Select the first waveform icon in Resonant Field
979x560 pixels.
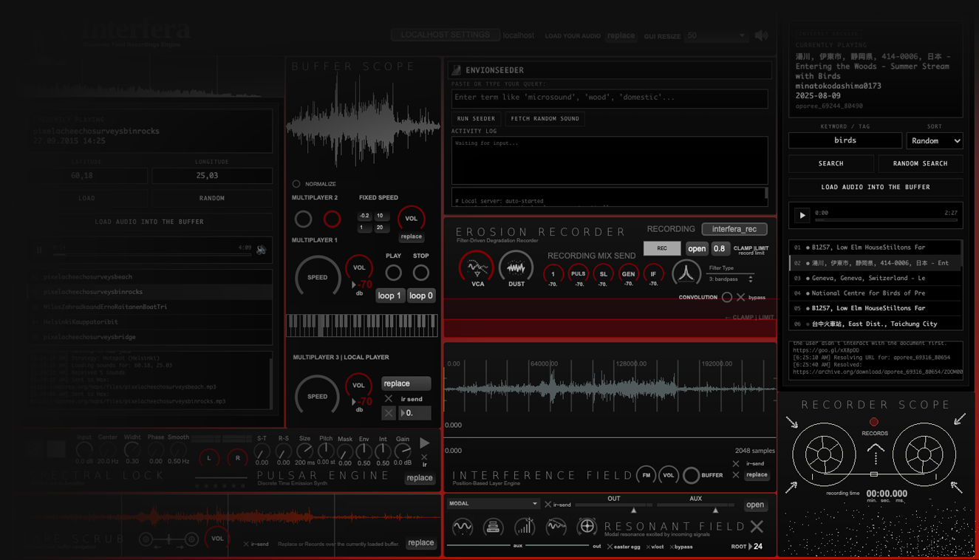tap(463, 527)
